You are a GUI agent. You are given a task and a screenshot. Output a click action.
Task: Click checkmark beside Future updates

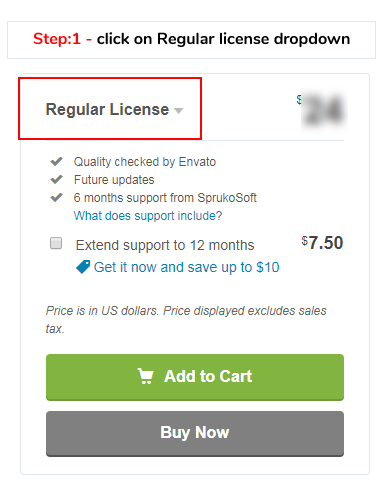(x=56, y=179)
